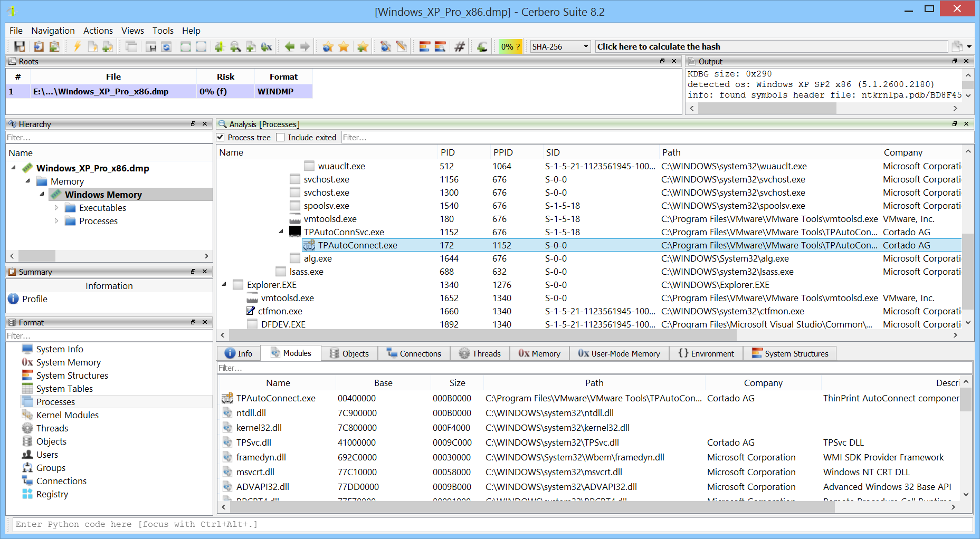Click the Python code input field
The width and height of the screenshot is (980, 539).
pyautogui.click(x=492, y=524)
